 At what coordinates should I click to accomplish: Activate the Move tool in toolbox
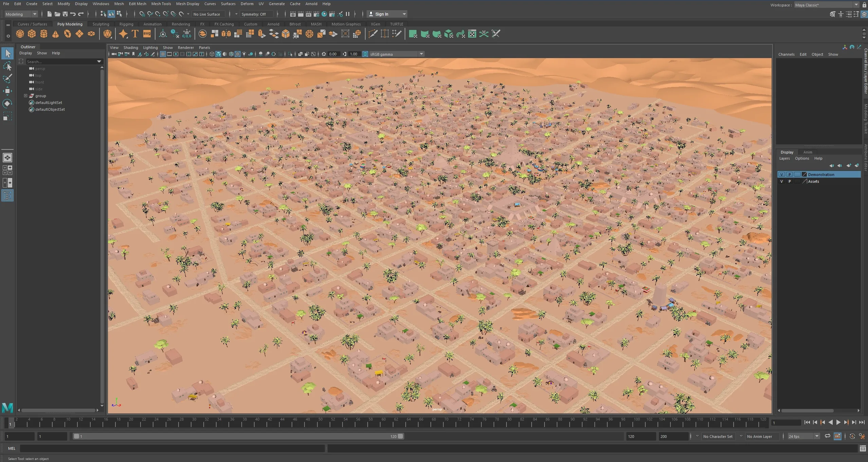click(x=7, y=91)
